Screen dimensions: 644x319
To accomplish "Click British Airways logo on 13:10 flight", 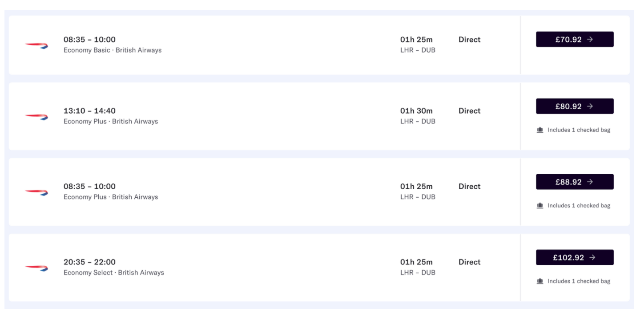I will [x=36, y=116].
